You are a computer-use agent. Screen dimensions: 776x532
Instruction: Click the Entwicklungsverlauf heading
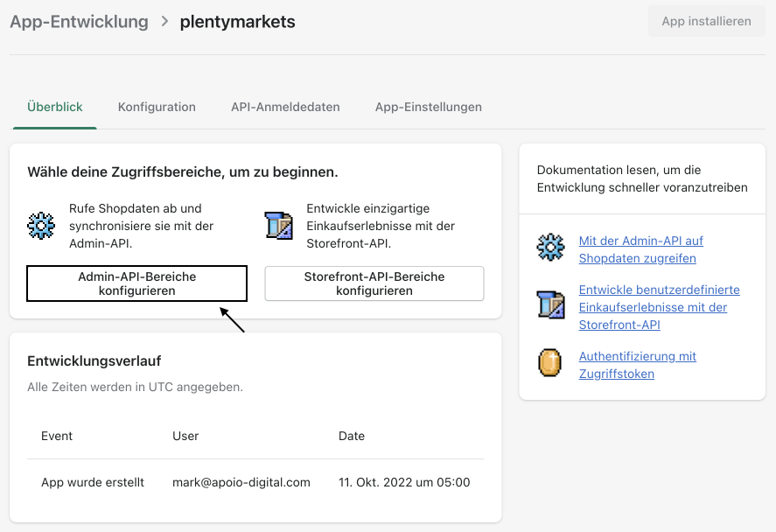click(94, 361)
